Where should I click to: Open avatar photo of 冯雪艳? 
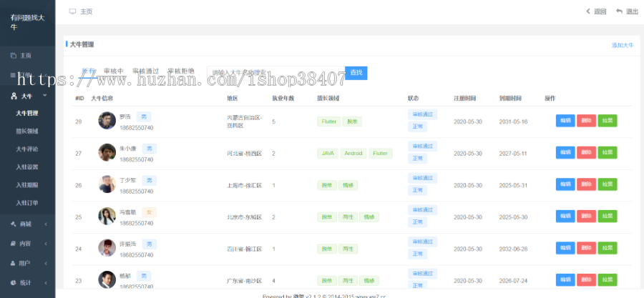tap(107, 216)
